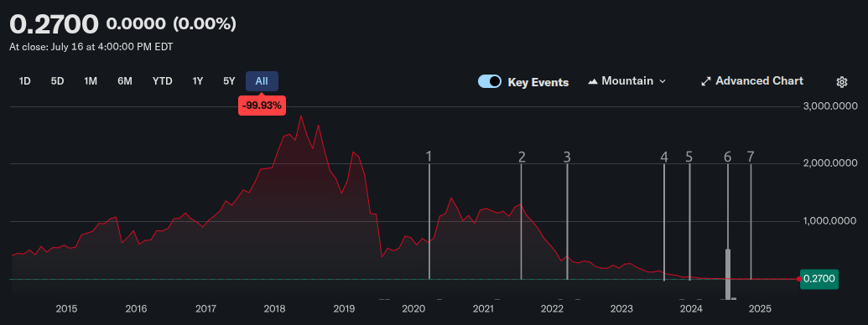Click the tall volume bar near 2024
The width and height of the screenshot is (868, 325).
click(x=728, y=274)
